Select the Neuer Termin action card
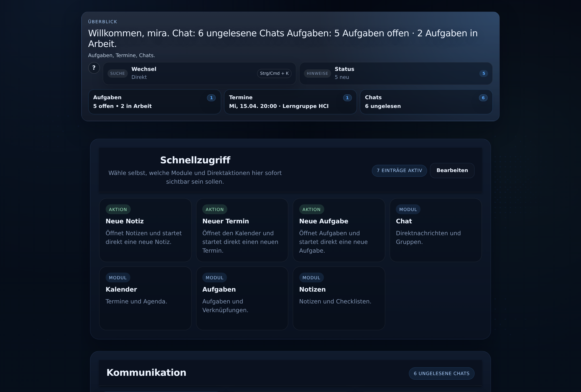This screenshot has height=392, width=581. (242, 230)
